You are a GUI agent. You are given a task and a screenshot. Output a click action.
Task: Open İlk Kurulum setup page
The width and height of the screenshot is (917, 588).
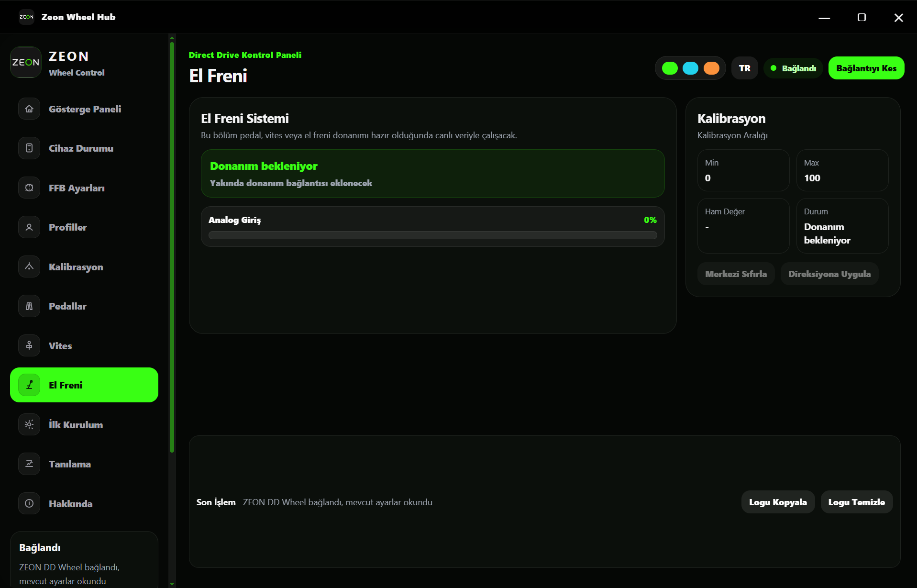pyautogui.click(x=84, y=425)
